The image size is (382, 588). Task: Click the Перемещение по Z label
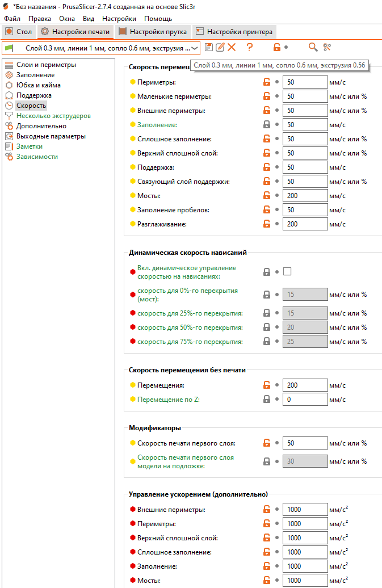[169, 400]
